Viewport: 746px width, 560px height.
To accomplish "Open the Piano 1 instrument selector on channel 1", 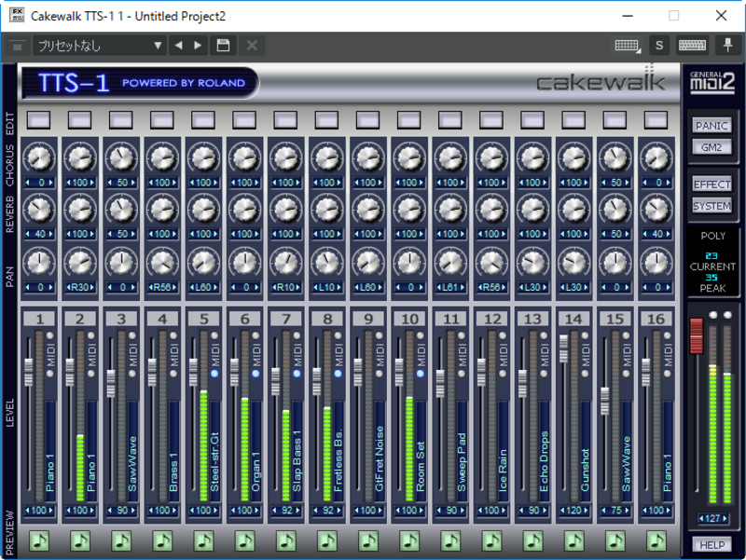I will 50,451.
